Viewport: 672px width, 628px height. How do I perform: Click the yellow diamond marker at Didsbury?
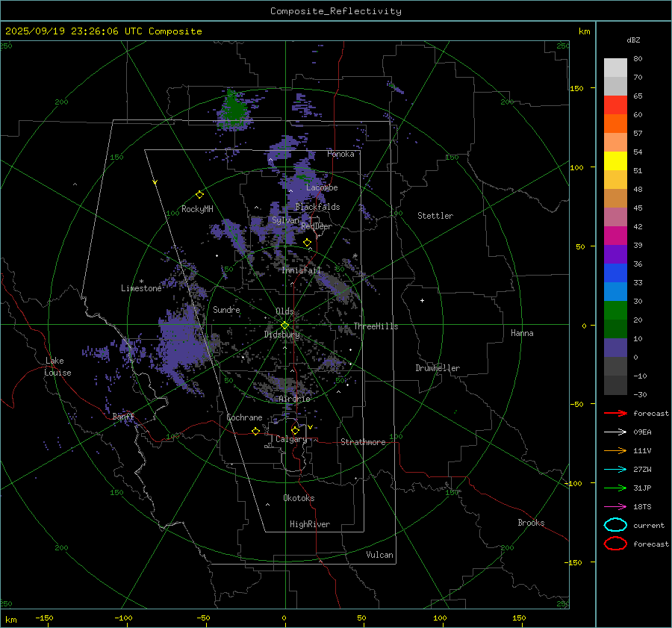tap(284, 325)
